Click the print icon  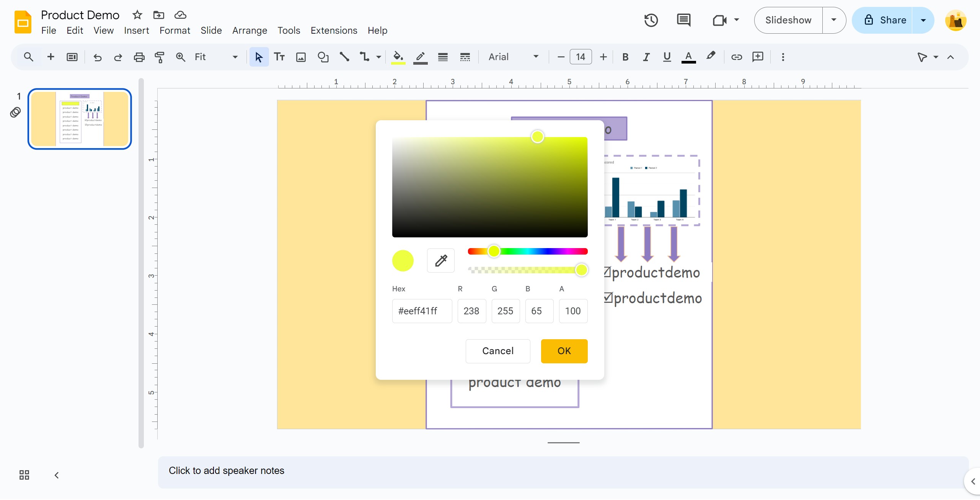point(139,57)
